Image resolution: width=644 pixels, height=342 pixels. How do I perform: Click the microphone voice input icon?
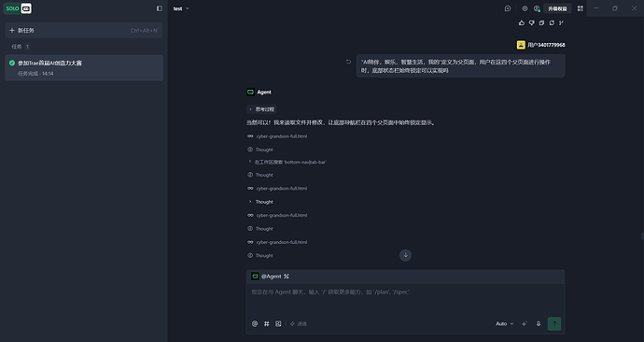point(539,324)
